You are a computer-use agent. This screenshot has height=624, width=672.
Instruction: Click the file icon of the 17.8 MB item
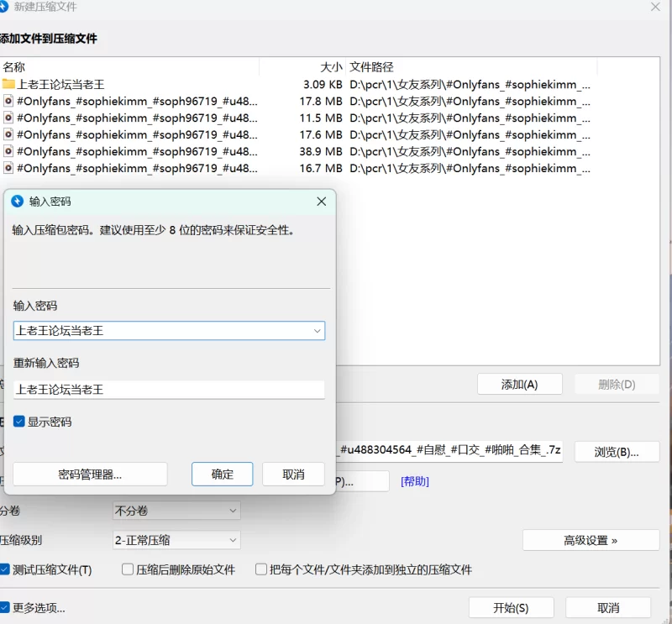coord(8,101)
